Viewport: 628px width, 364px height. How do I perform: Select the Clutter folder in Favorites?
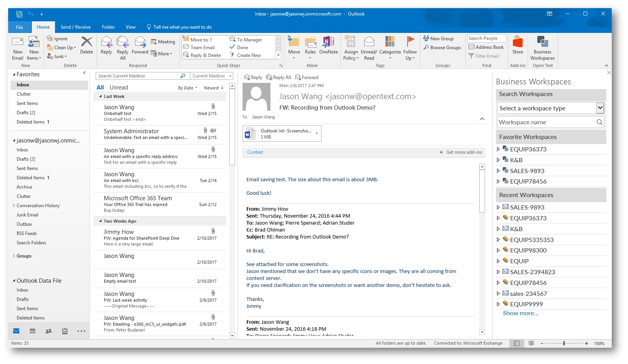click(24, 94)
